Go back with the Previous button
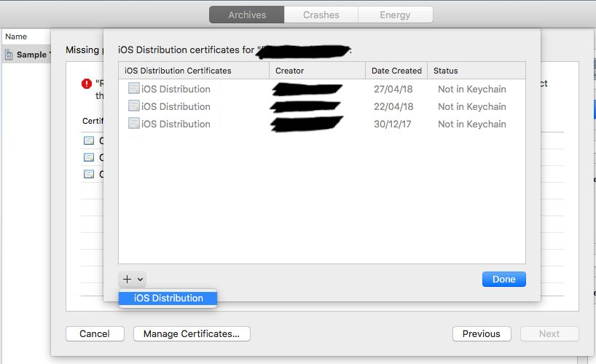 [482, 333]
